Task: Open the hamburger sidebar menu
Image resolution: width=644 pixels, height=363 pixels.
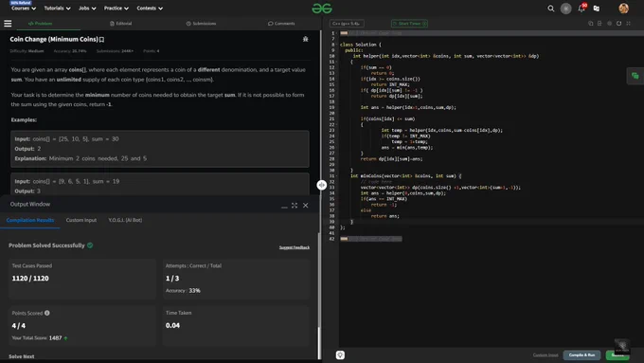Action: point(8,24)
